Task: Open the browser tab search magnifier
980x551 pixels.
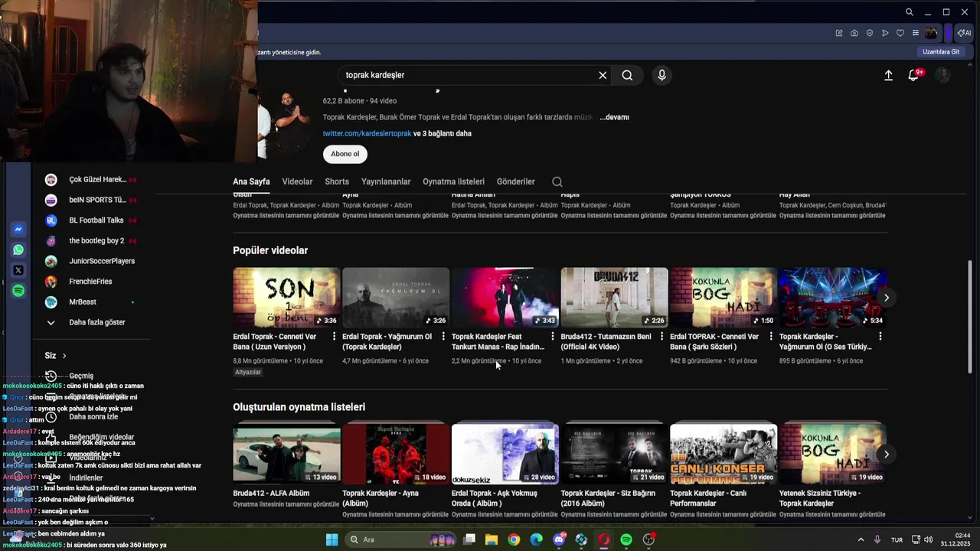Action: pyautogui.click(x=909, y=12)
